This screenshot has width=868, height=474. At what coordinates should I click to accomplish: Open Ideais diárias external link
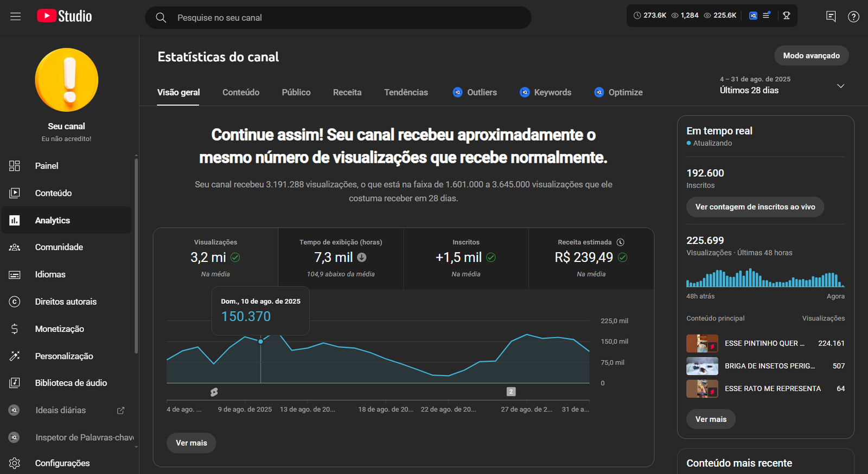(66, 411)
